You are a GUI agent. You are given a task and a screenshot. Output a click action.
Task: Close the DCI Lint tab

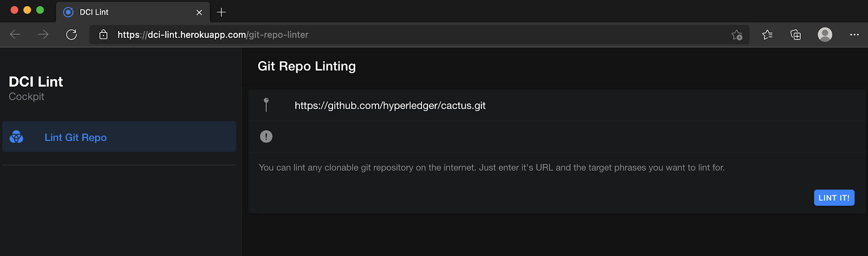click(199, 12)
